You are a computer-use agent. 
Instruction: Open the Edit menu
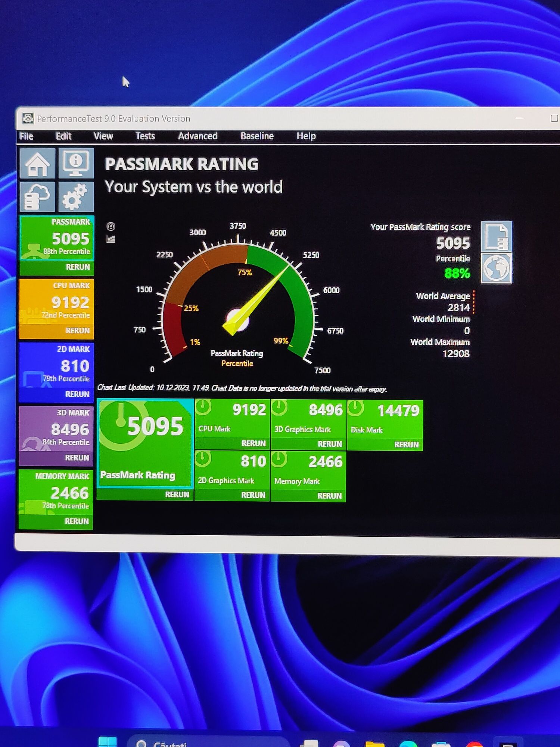63,136
